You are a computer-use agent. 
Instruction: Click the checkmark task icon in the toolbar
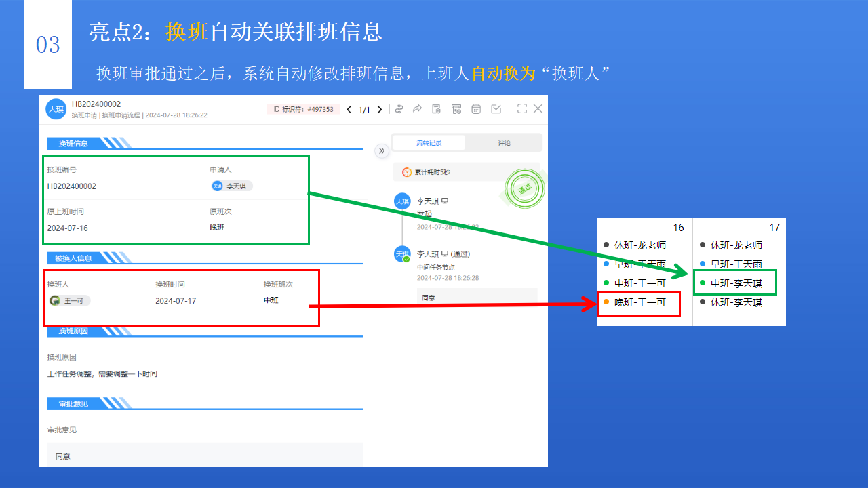tap(496, 108)
